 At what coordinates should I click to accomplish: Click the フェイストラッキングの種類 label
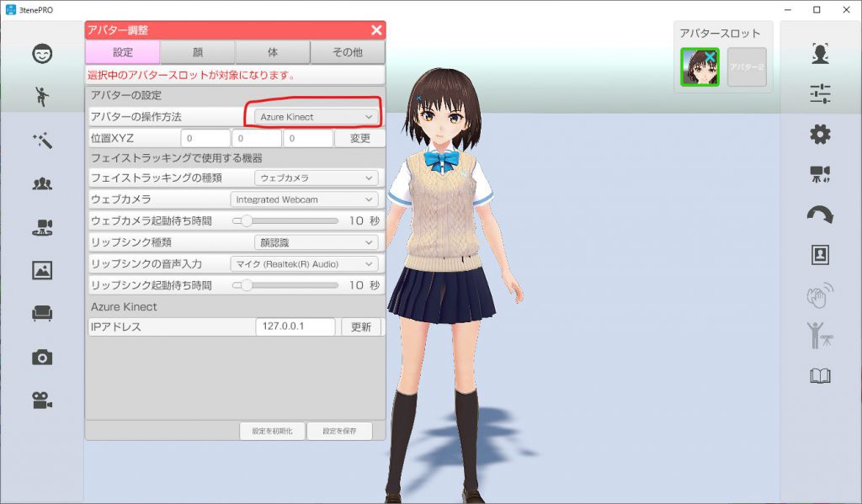tap(156, 178)
